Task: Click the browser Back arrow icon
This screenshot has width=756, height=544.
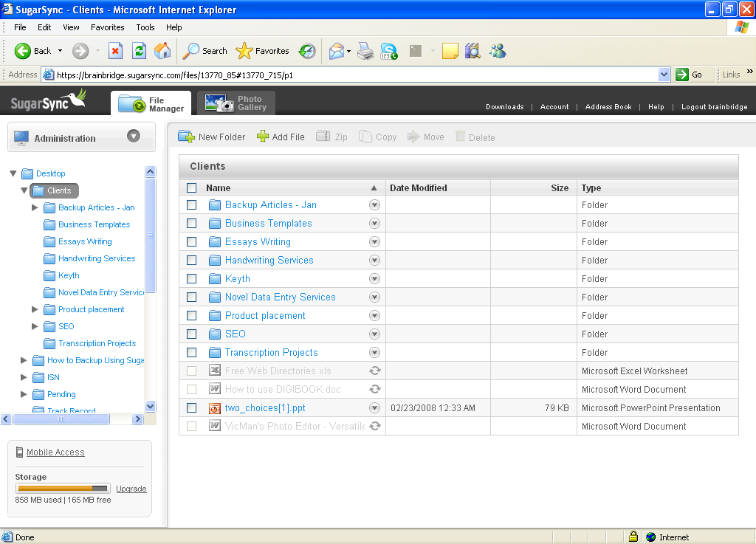Action: pos(22,51)
